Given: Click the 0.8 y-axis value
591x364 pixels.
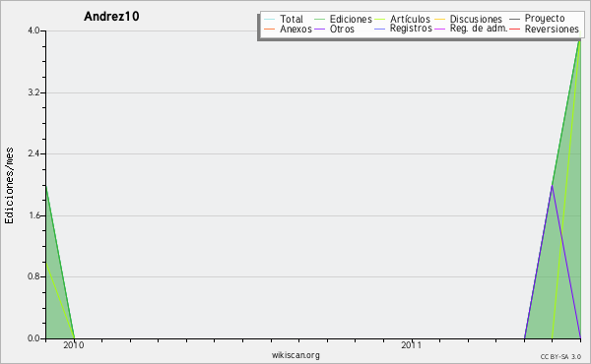Looking at the screenshot, I should 33,276.
